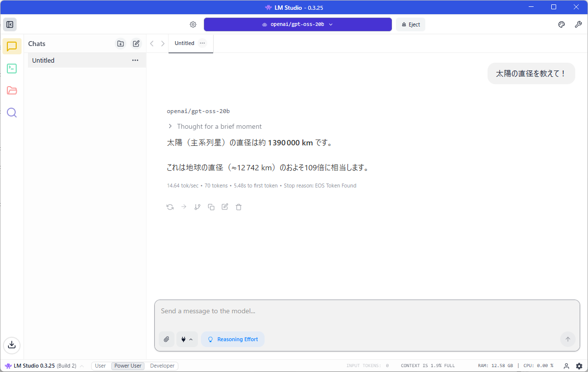Open the My Models folder icon
Screen dimensions: 588x372
click(12, 91)
